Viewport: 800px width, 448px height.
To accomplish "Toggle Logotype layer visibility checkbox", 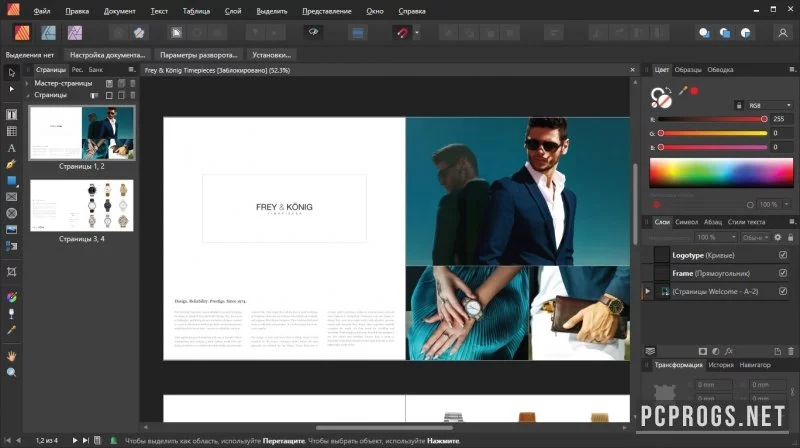I will coord(783,255).
